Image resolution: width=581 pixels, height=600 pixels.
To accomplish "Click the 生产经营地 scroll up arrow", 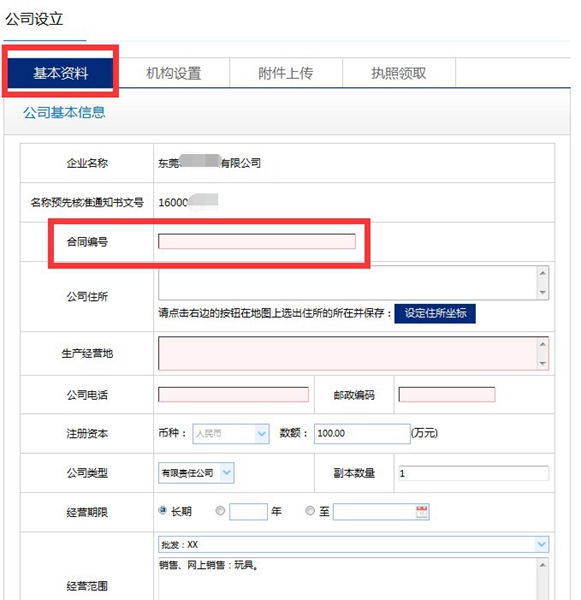I will 543,344.
